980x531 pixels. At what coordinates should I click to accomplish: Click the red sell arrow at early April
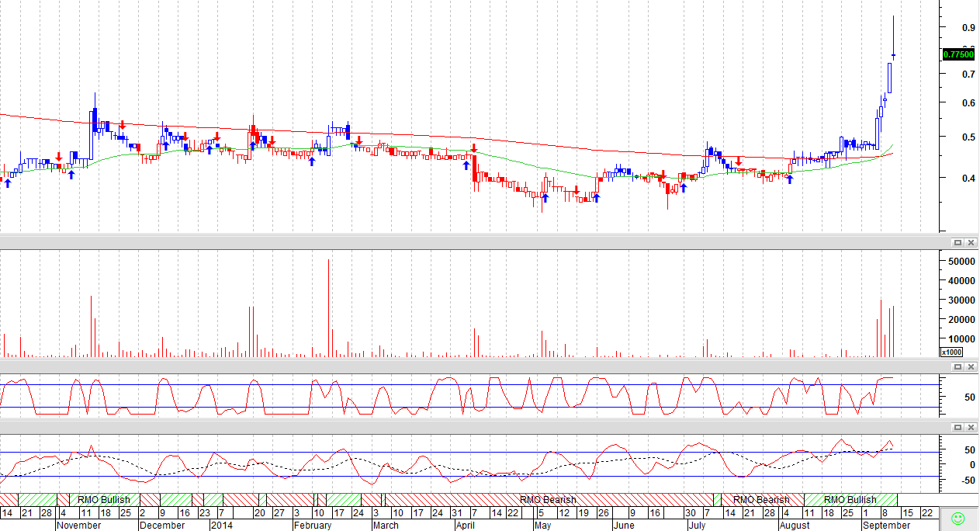(473, 147)
